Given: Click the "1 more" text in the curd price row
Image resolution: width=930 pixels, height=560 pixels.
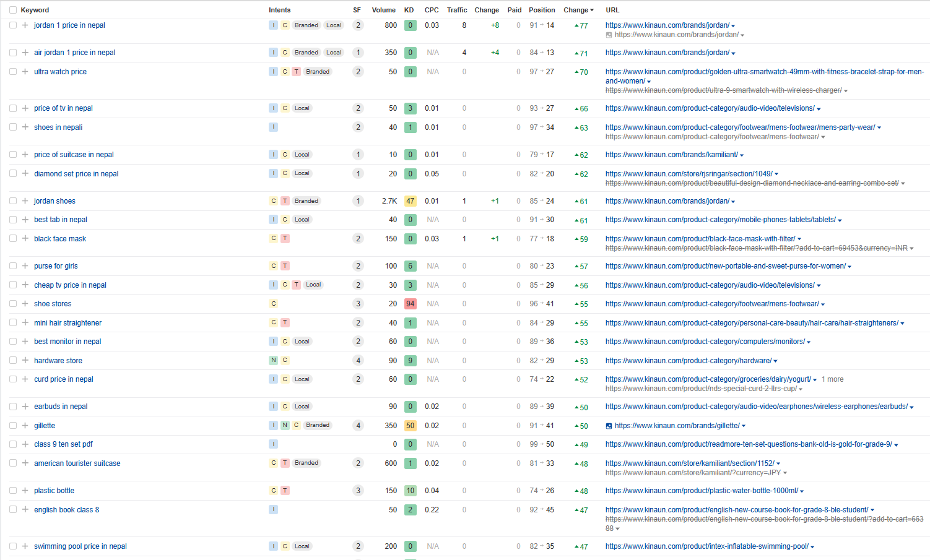Looking at the screenshot, I should tap(832, 379).
